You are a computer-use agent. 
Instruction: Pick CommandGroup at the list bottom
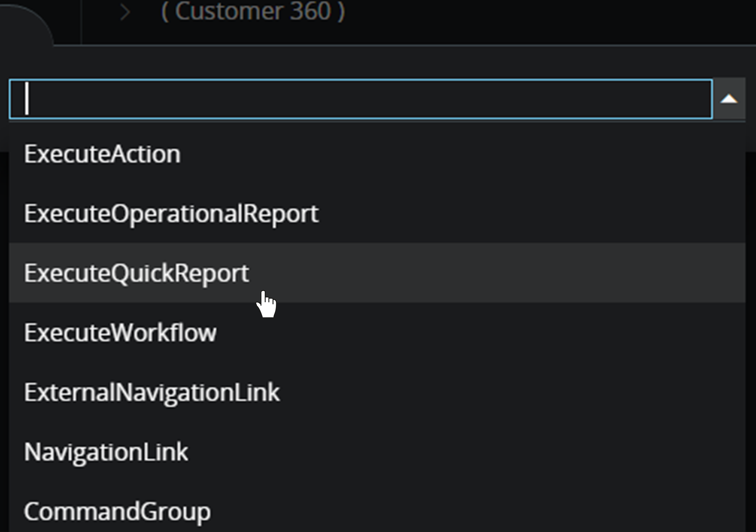pos(117,511)
